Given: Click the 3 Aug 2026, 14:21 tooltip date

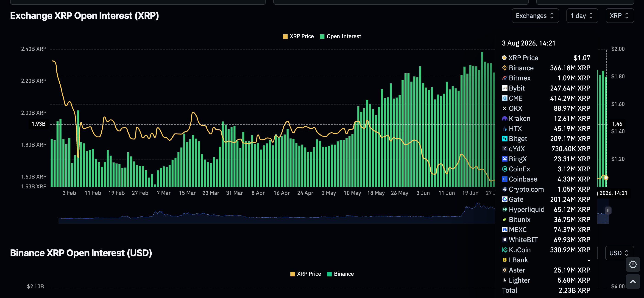Looking at the screenshot, I should (x=529, y=43).
